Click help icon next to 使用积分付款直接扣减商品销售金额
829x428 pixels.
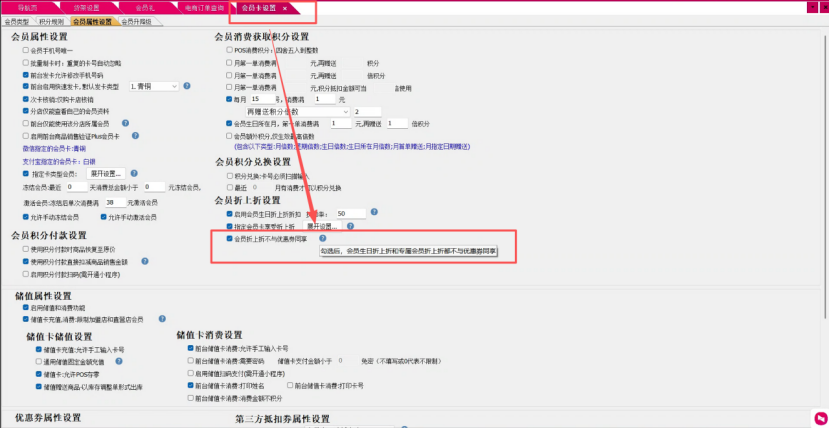(144, 261)
